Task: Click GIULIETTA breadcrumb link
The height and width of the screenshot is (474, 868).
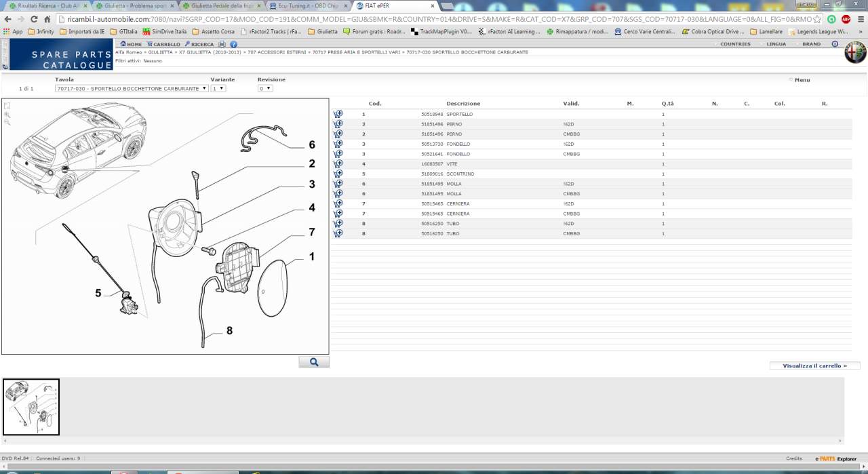Action: [160, 52]
